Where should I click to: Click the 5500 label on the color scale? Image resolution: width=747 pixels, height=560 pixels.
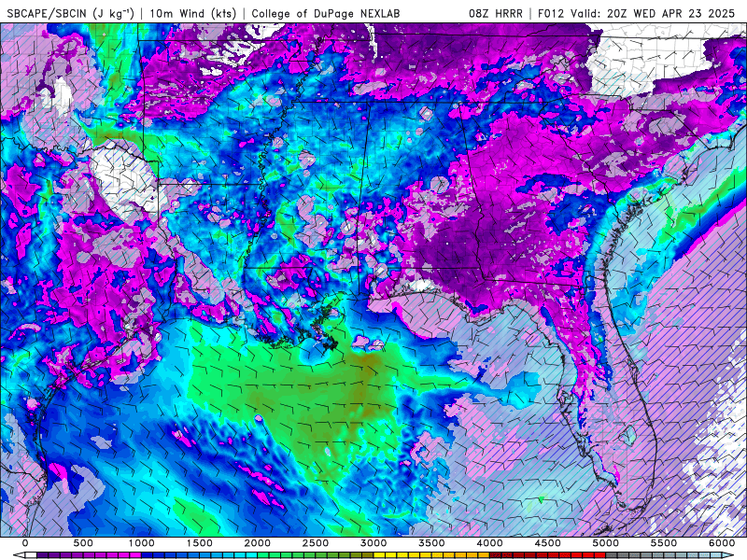(664, 543)
